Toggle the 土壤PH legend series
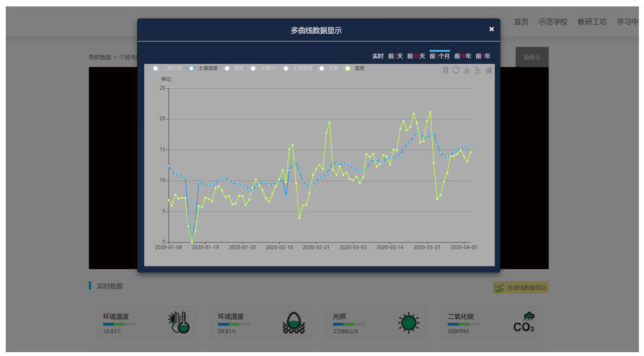This screenshot has width=644, height=356. (x=264, y=68)
